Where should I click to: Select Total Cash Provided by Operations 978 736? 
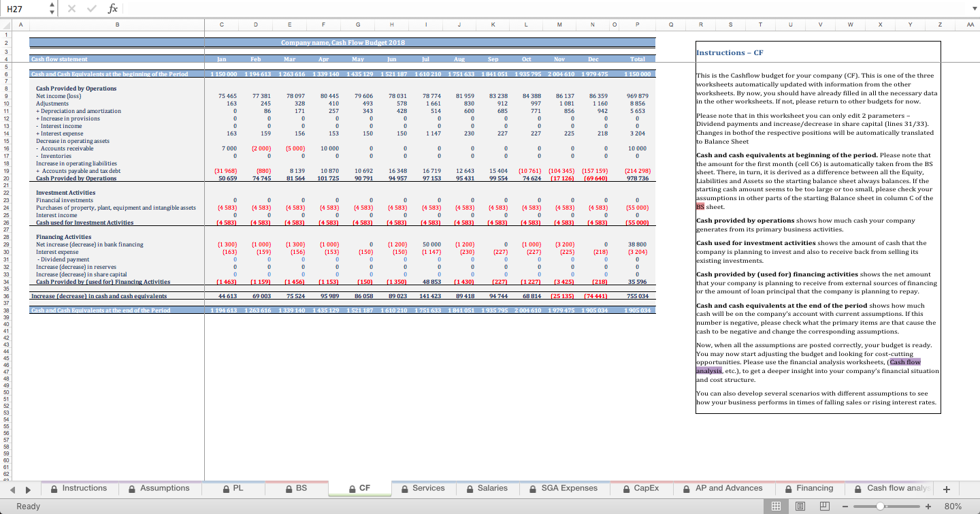tap(637, 178)
